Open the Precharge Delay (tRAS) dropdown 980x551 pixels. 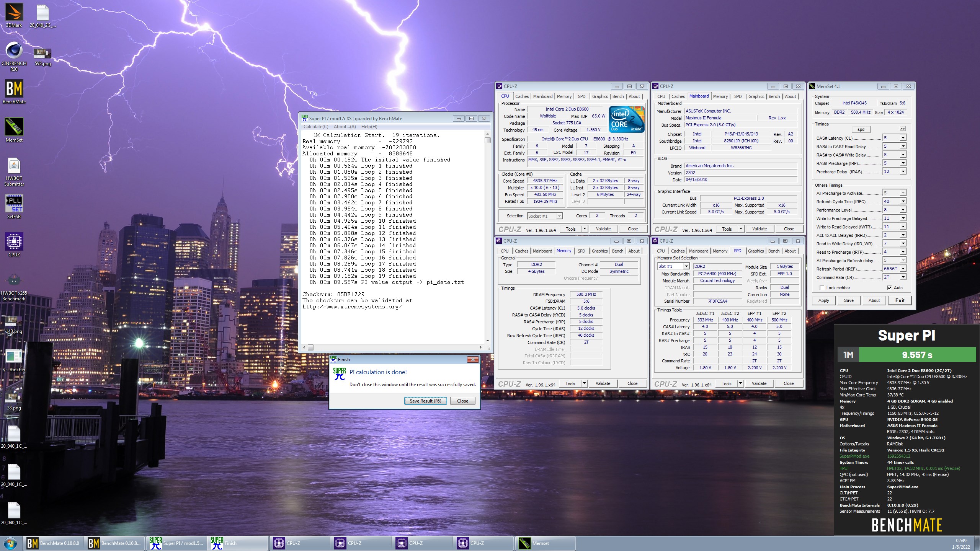pos(903,171)
